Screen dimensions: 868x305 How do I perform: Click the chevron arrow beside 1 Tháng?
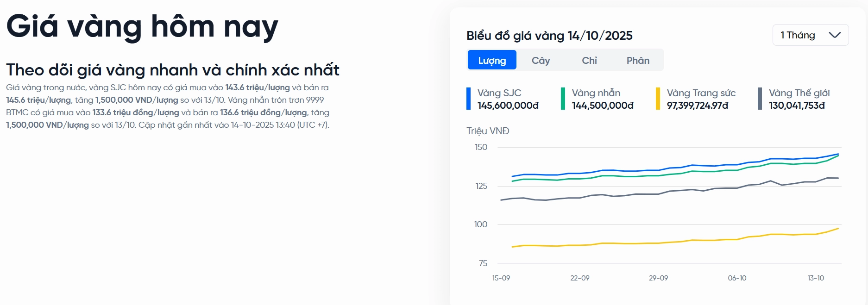(835, 35)
